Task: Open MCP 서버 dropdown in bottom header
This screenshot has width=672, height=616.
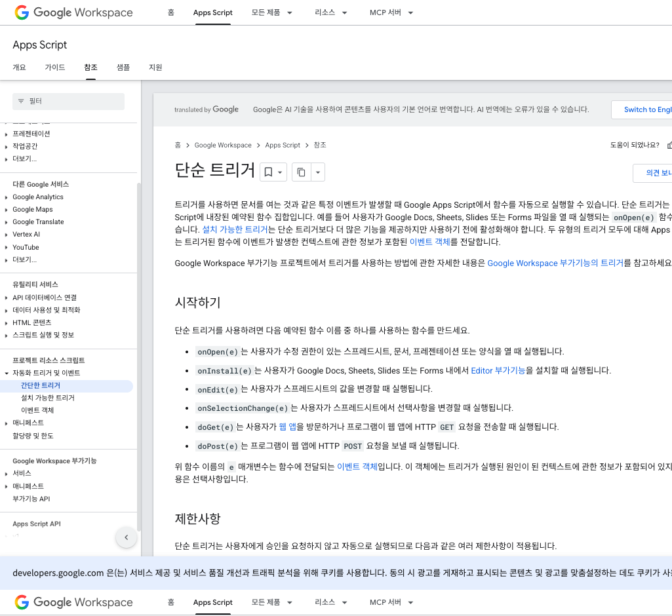Action: pos(391,602)
